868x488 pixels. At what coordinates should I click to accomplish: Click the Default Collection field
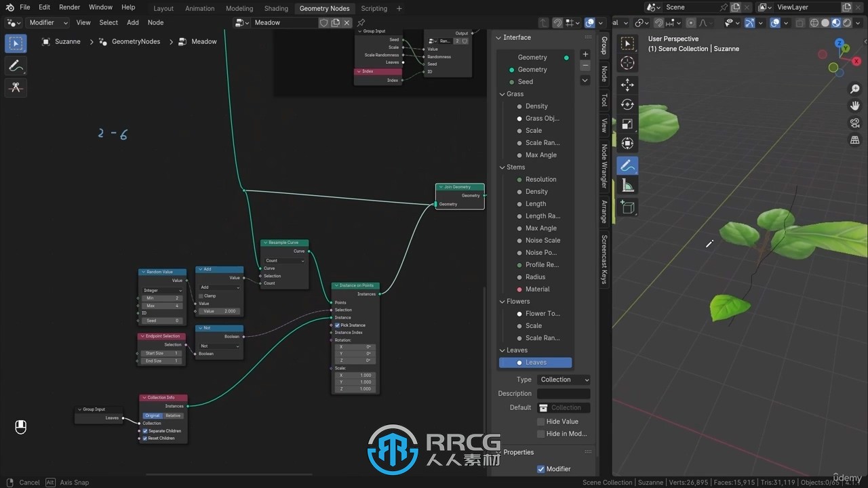point(564,408)
